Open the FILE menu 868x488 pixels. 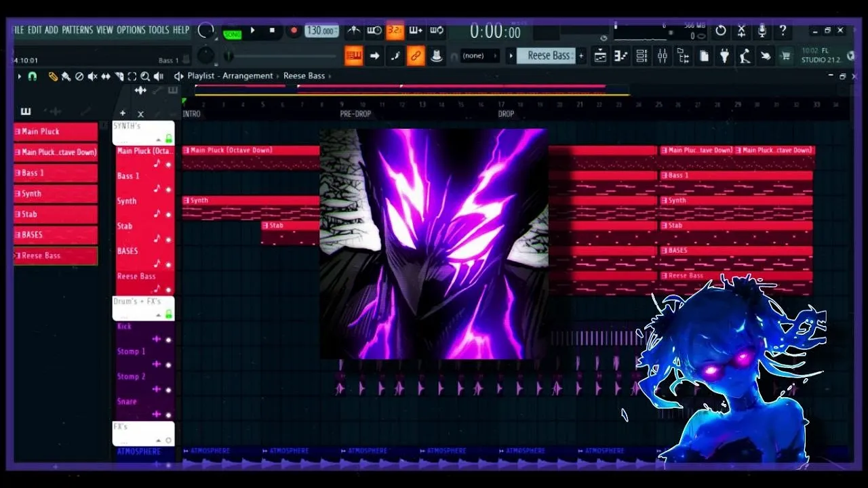pyautogui.click(x=18, y=30)
